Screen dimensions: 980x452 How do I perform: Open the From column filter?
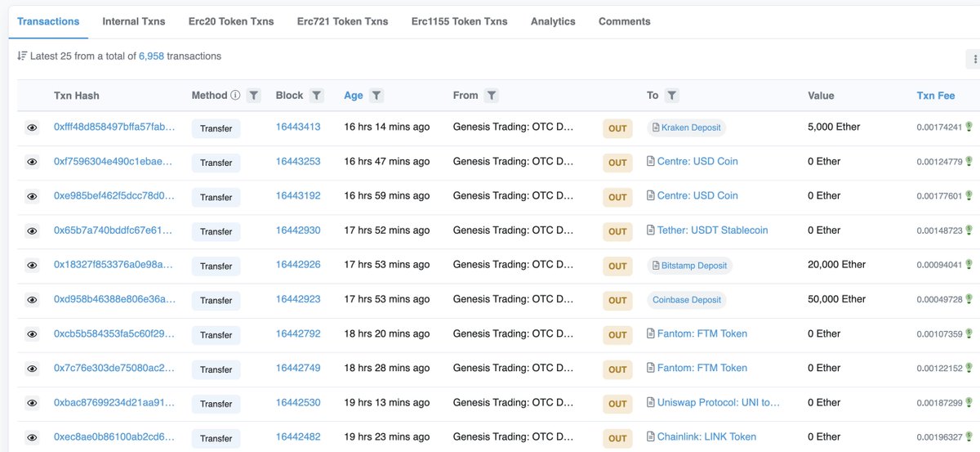point(492,96)
